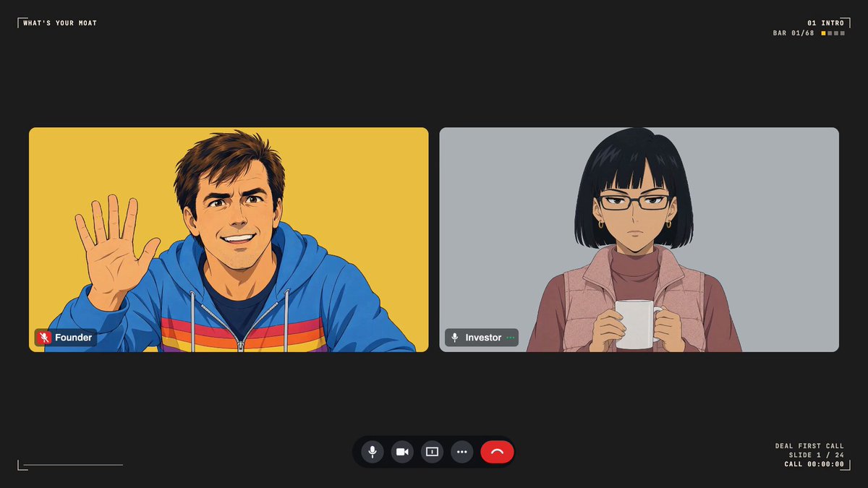Open the more options ellipsis menu
This screenshot has height=488, width=868.
[462, 452]
